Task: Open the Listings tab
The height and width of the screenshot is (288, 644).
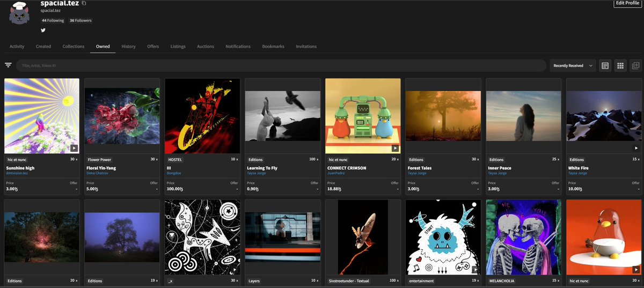Action: click(x=178, y=47)
